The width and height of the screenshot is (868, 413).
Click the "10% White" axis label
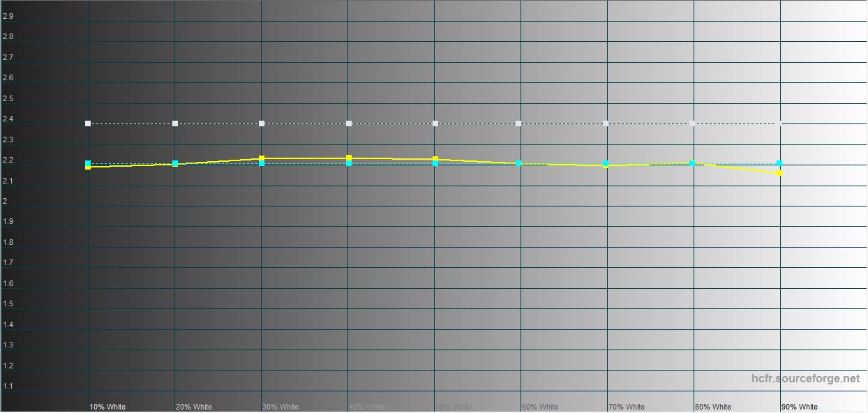(107, 407)
